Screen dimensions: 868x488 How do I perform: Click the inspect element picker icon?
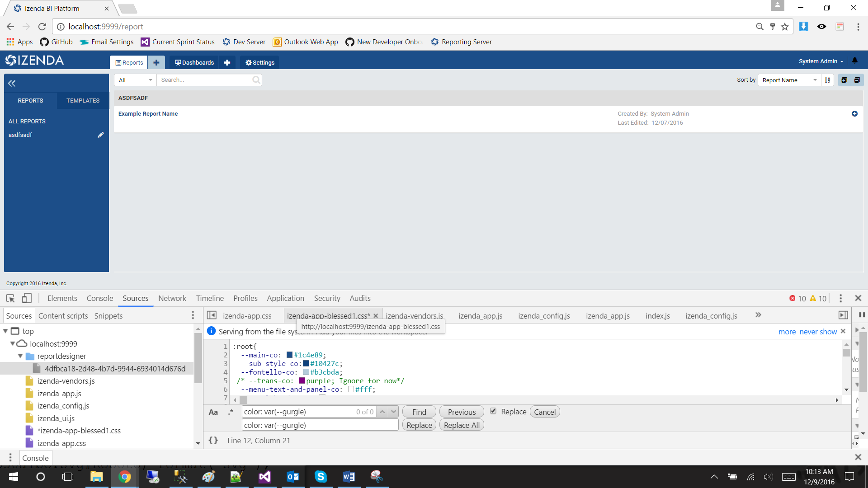pos(10,298)
